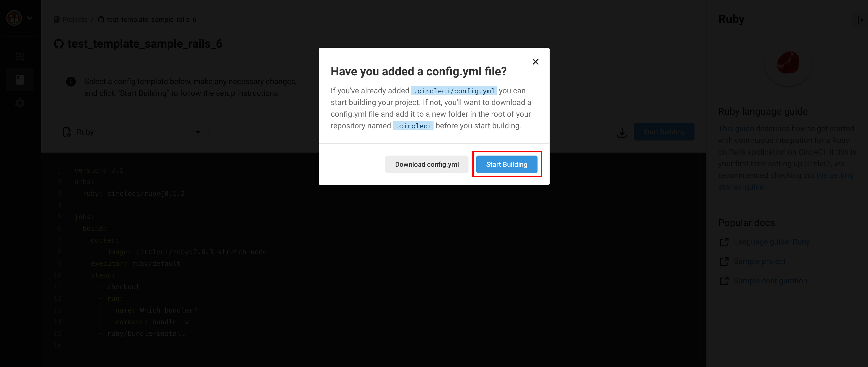Click the info icon beside setup instructions
The width and height of the screenshot is (868, 367).
[71, 82]
